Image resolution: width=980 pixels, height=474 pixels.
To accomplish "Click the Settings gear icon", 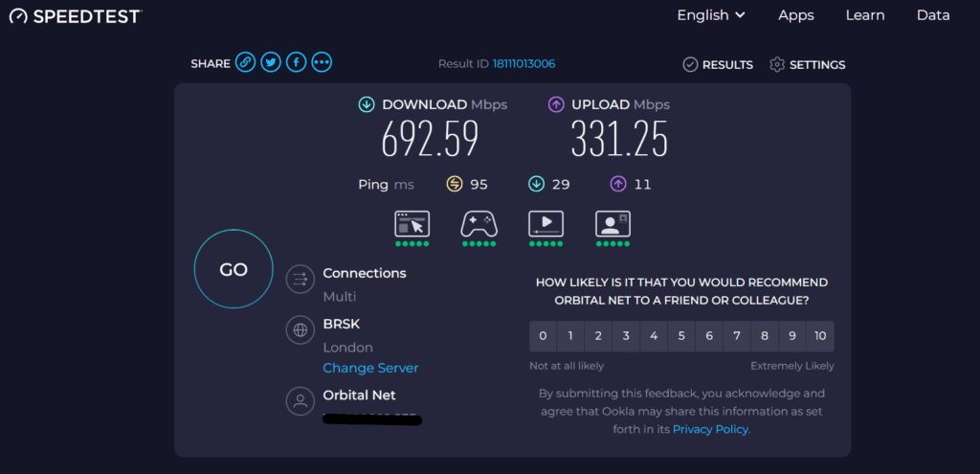I will pyautogui.click(x=777, y=64).
